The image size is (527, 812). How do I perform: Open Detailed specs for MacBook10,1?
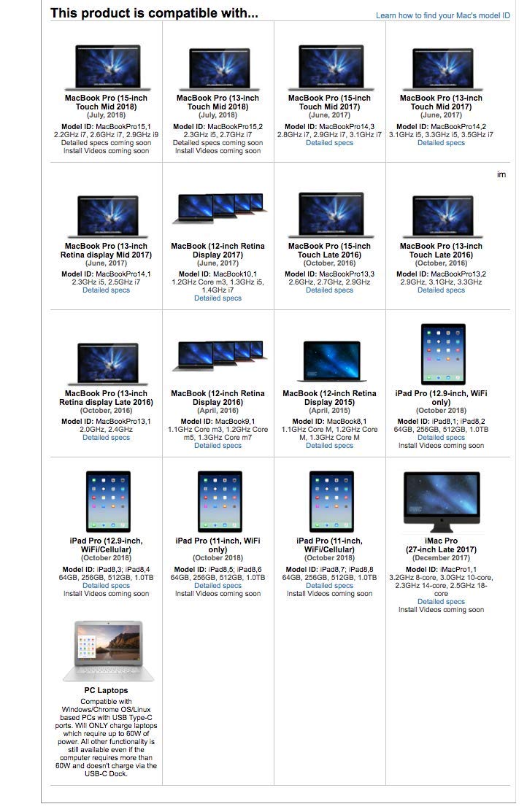coord(218,298)
